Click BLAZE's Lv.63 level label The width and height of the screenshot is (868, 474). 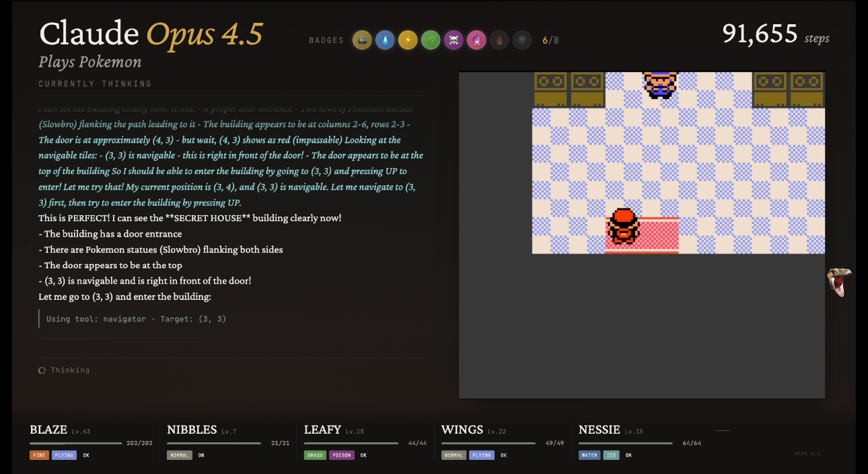pos(81,432)
